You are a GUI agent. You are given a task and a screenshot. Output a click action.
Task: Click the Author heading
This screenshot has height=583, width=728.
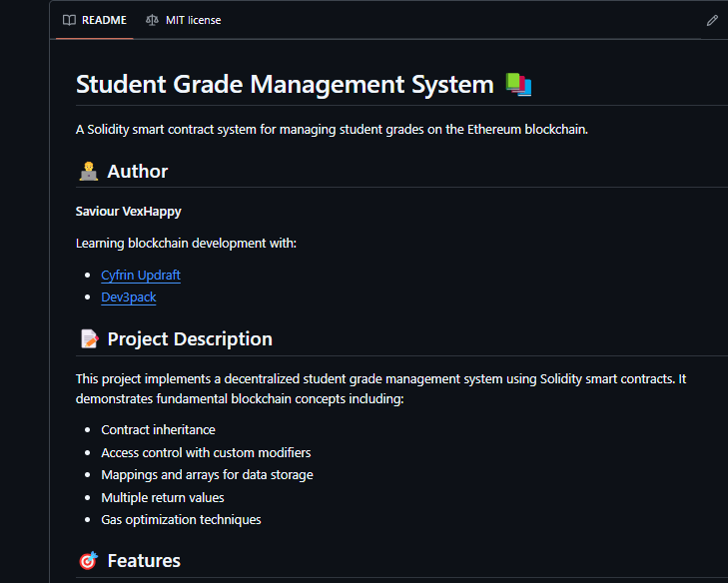138,172
